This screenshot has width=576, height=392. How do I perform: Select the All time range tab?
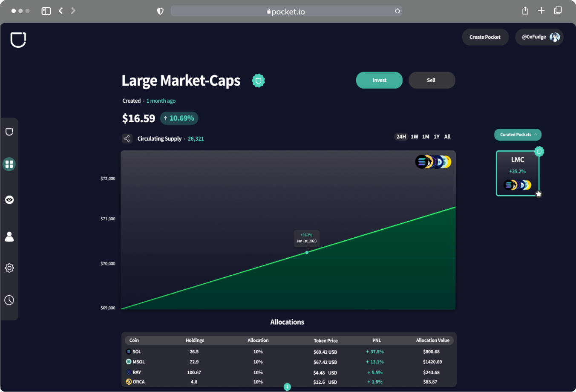point(447,136)
